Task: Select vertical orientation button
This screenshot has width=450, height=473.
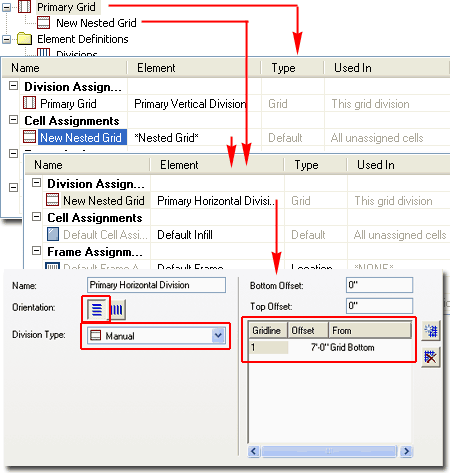Action: 117,310
